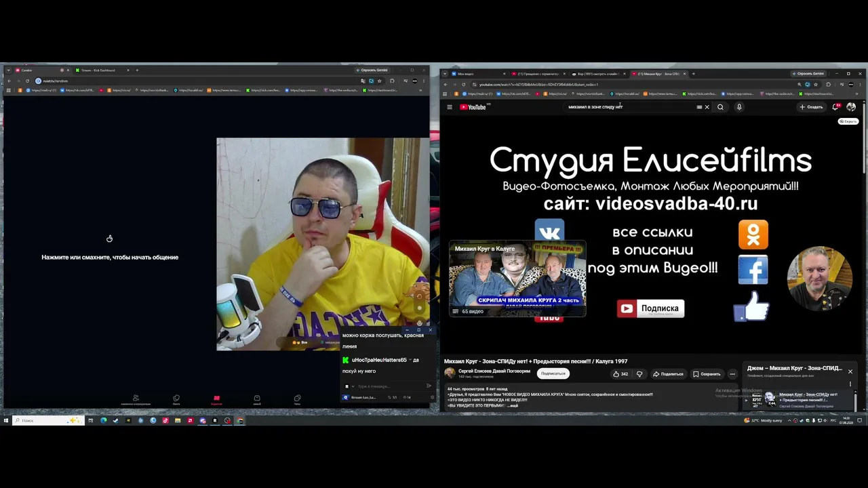Open Task View on the taskbar
Viewport: 868px width, 488px height.
coord(91,420)
